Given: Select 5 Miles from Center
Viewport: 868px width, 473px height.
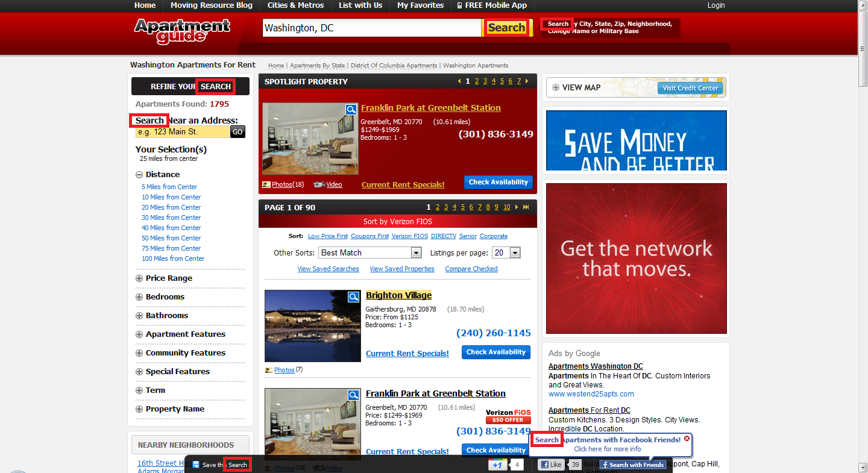Looking at the screenshot, I should pyautogui.click(x=169, y=187).
